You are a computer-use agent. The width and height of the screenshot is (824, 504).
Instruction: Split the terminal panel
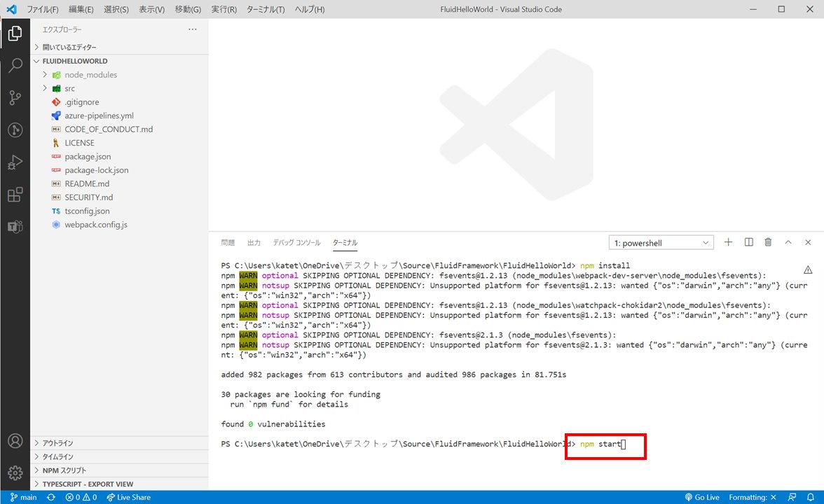click(x=748, y=241)
